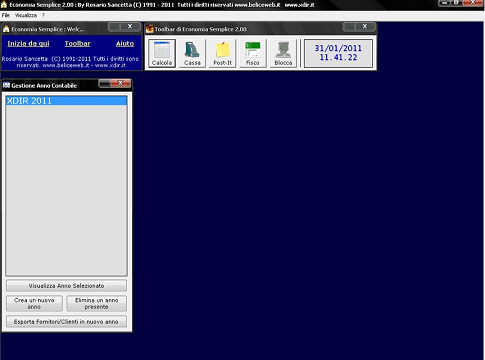
Task: Open the question mark help menu
Action: 43,15
